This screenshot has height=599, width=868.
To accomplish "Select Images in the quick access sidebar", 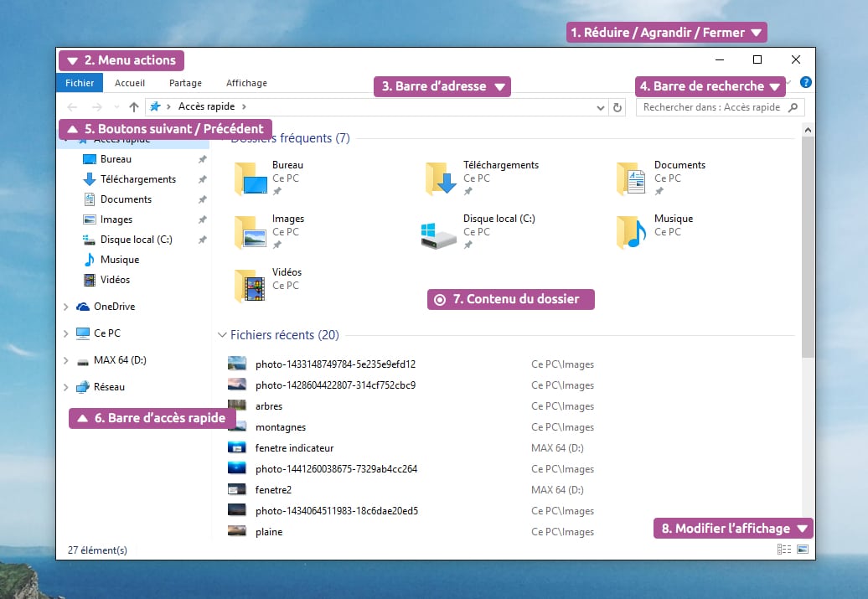I will 116,219.
